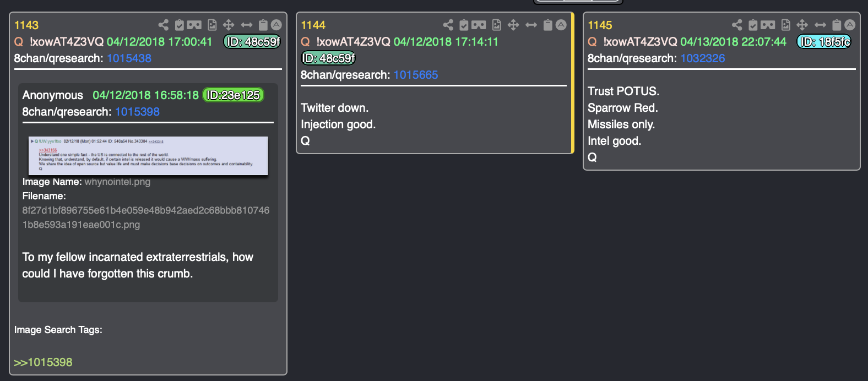Click the image file icon on post 1144
Viewport: 868px width, 381px height.
[x=497, y=25]
